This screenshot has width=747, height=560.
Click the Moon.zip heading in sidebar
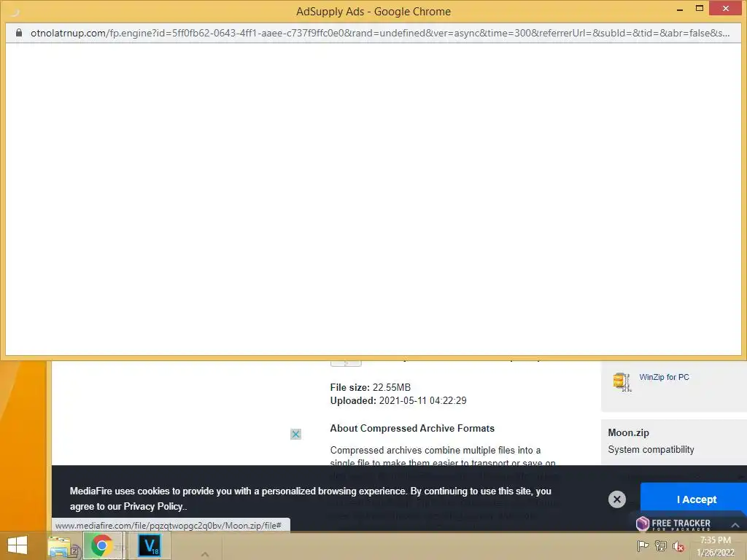[628, 433]
